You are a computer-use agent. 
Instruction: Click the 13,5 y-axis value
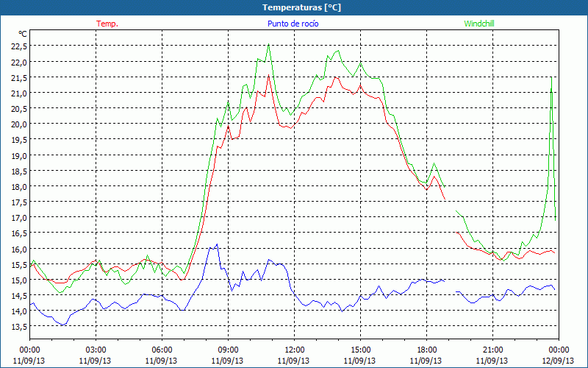[19, 327]
